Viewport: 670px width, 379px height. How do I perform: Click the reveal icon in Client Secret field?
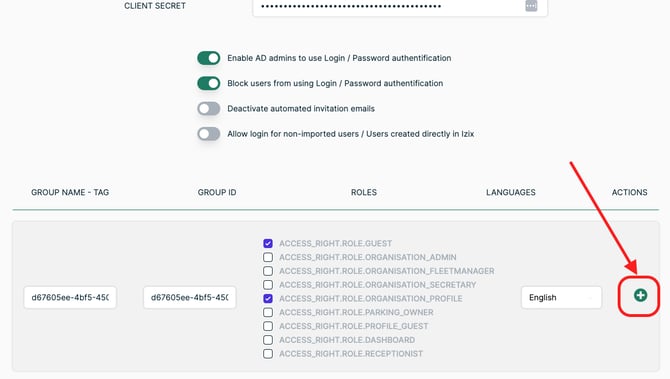531,6
